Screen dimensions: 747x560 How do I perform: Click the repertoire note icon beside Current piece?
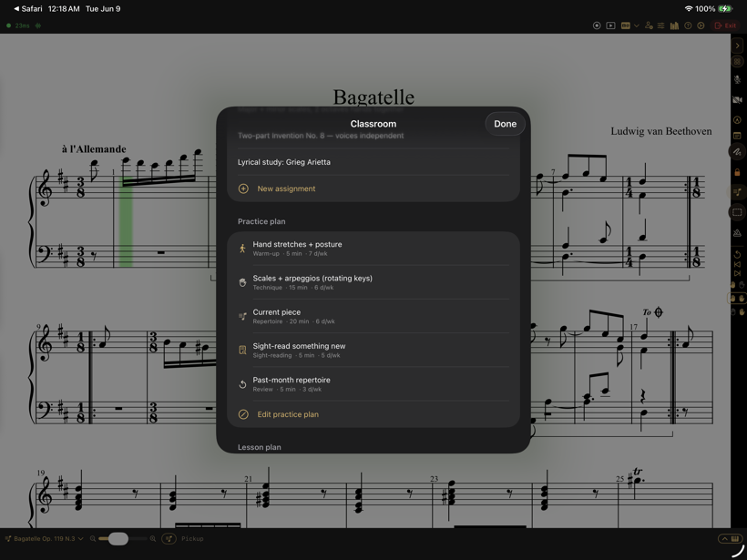click(x=242, y=316)
